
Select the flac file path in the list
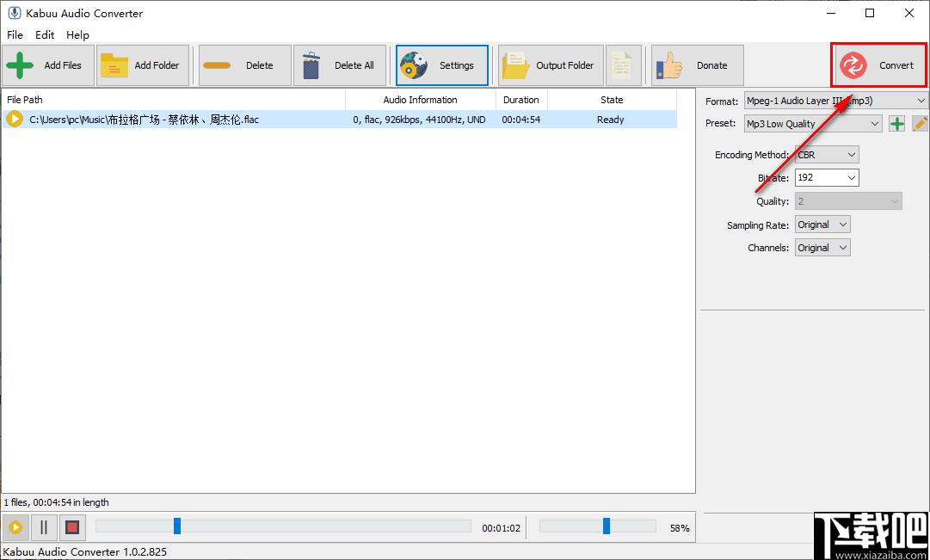[x=145, y=120]
